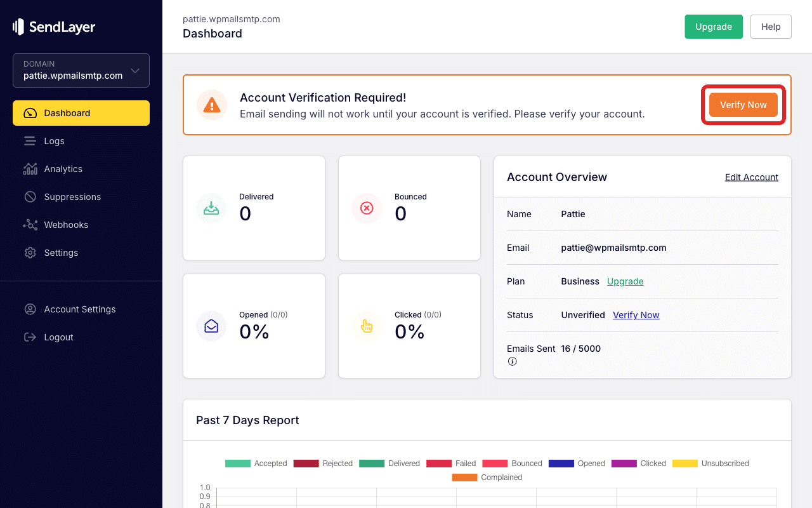
Task: Click the Bounced red X icon
Action: coord(367,208)
